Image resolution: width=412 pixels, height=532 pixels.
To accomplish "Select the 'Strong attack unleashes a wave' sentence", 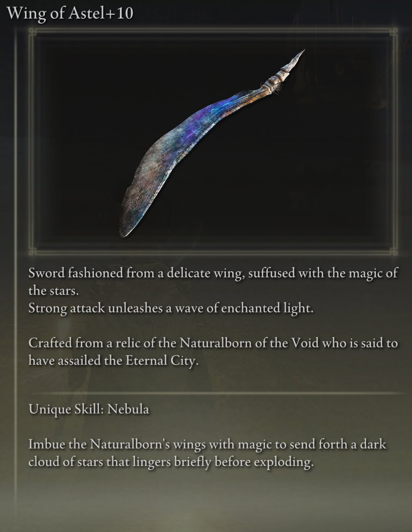I will tap(171, 308).
